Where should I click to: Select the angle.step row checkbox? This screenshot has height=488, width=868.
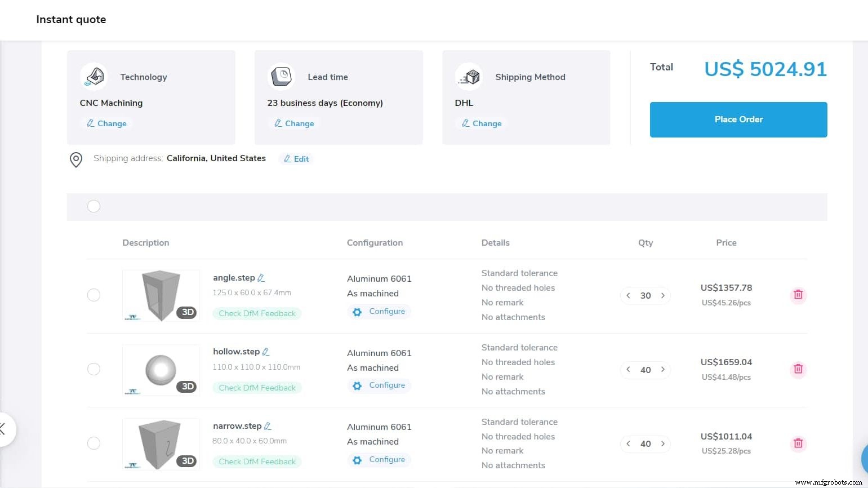point(94,295)
